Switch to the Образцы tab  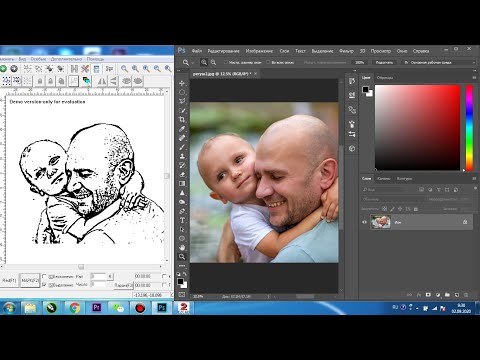[x=385, y=77]
